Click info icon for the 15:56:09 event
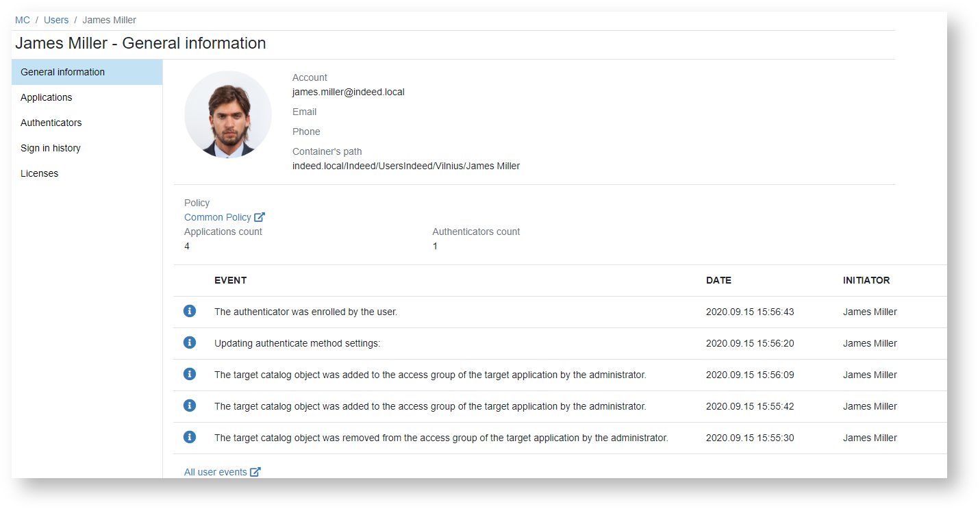Image resolution: width=980 pixels, height=511 pixels. coord(190,374)
